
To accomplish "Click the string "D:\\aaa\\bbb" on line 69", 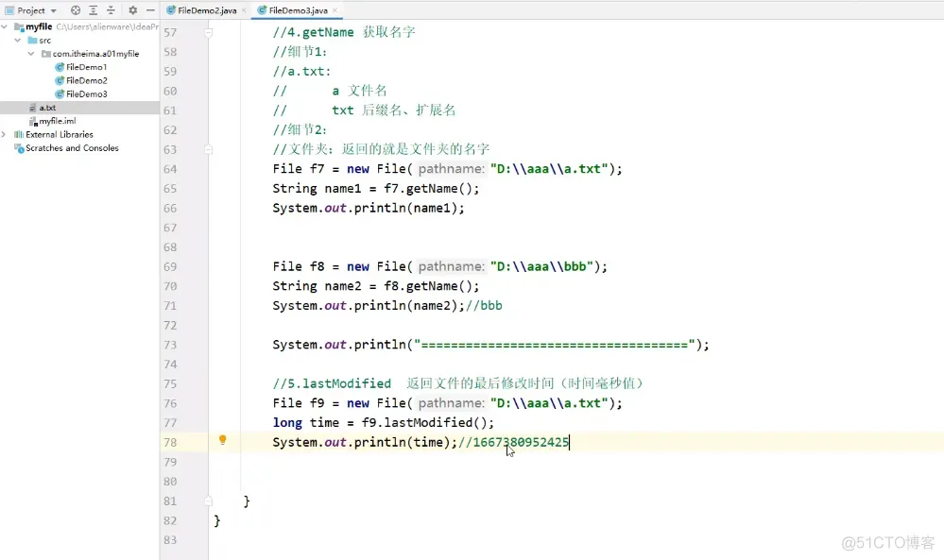I will [541, 266].
